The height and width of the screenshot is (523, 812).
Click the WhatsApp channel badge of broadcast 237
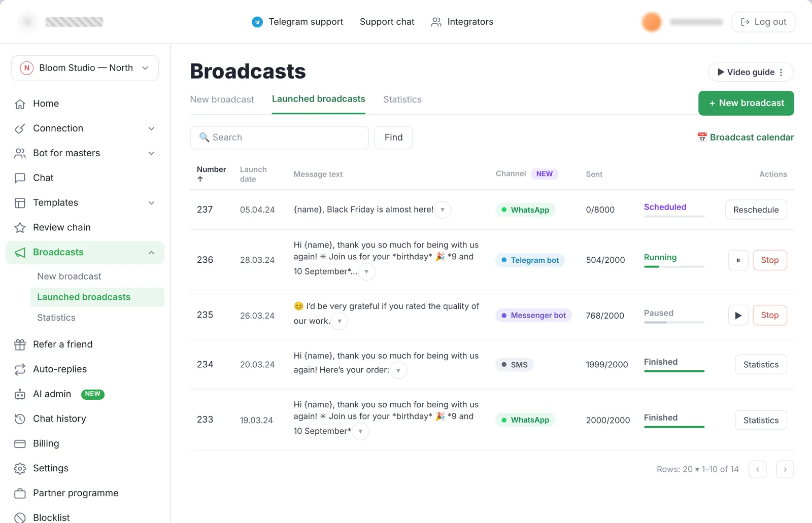(x=525, y=210)
